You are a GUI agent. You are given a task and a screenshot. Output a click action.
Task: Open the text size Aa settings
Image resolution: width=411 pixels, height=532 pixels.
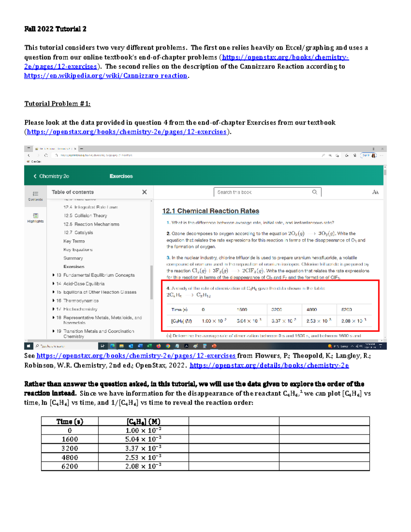click(x=375, y=192)
